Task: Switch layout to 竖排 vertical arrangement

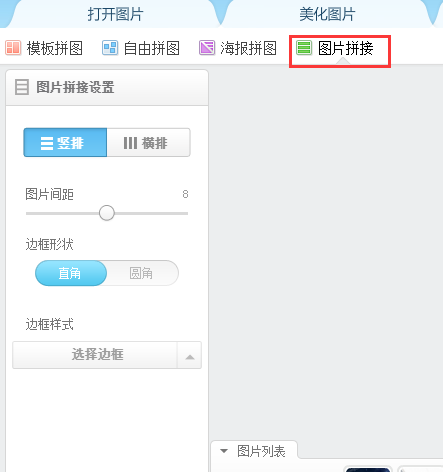Action: [x=65, y=142]
